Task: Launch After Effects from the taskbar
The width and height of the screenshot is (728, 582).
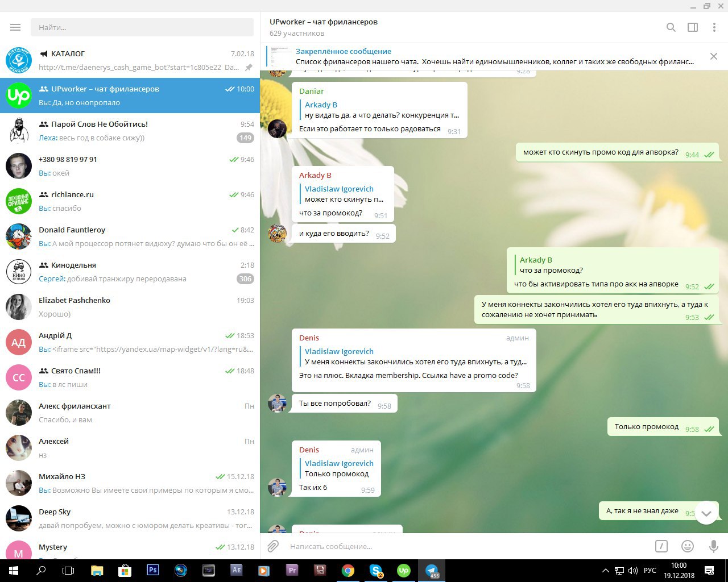Action: [x=236, y=571]
